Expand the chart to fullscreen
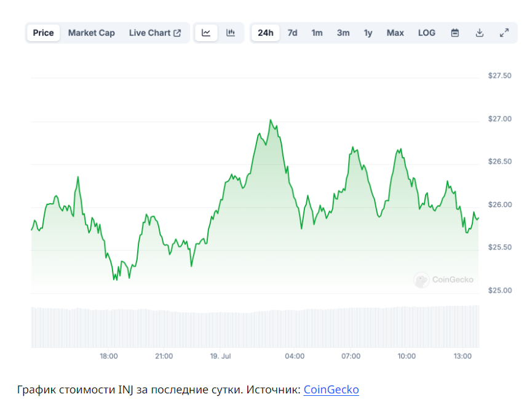532x402 pixels. [x=504, y=33]
